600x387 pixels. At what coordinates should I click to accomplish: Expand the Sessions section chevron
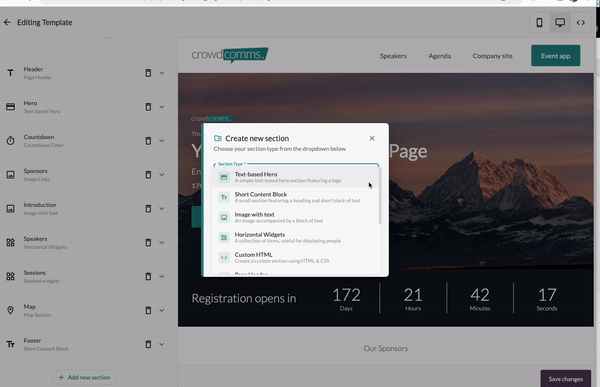click(x=162, y=276)
